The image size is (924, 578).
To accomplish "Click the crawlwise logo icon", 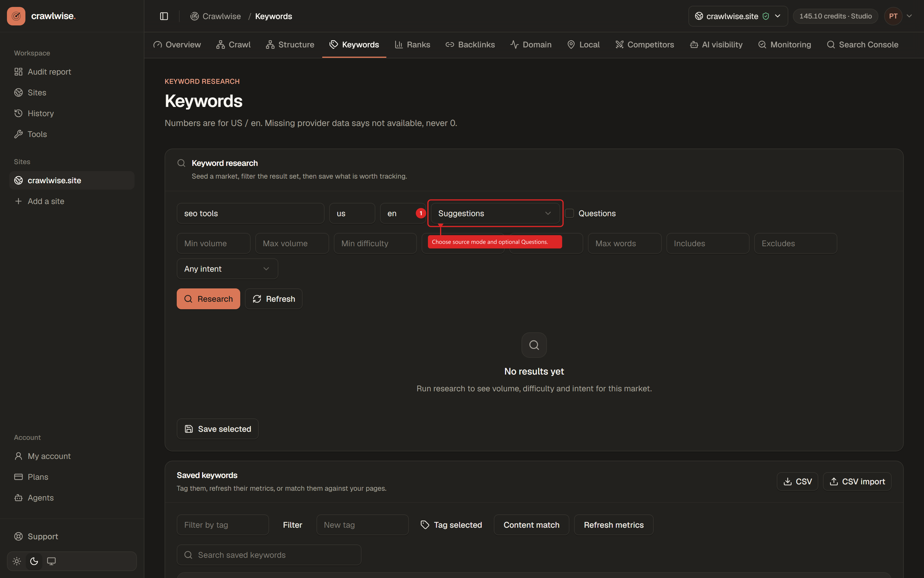I will [x=16, y=16].
